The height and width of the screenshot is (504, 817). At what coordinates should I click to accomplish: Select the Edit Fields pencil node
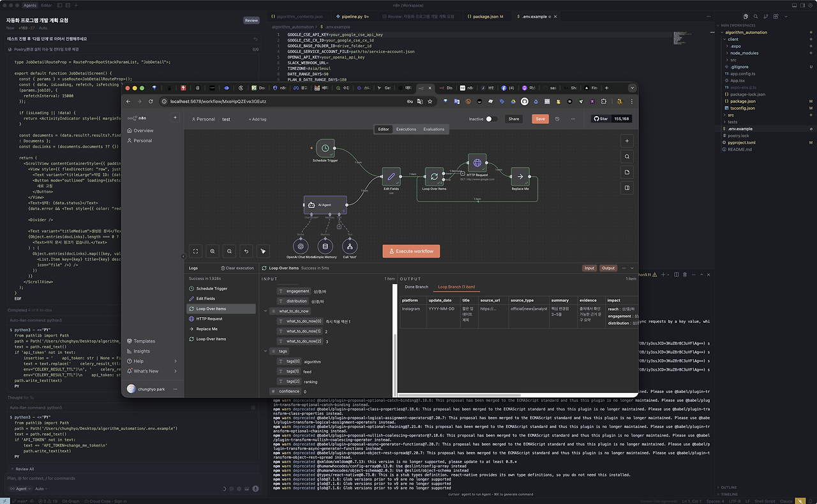[x=391, y=177]
